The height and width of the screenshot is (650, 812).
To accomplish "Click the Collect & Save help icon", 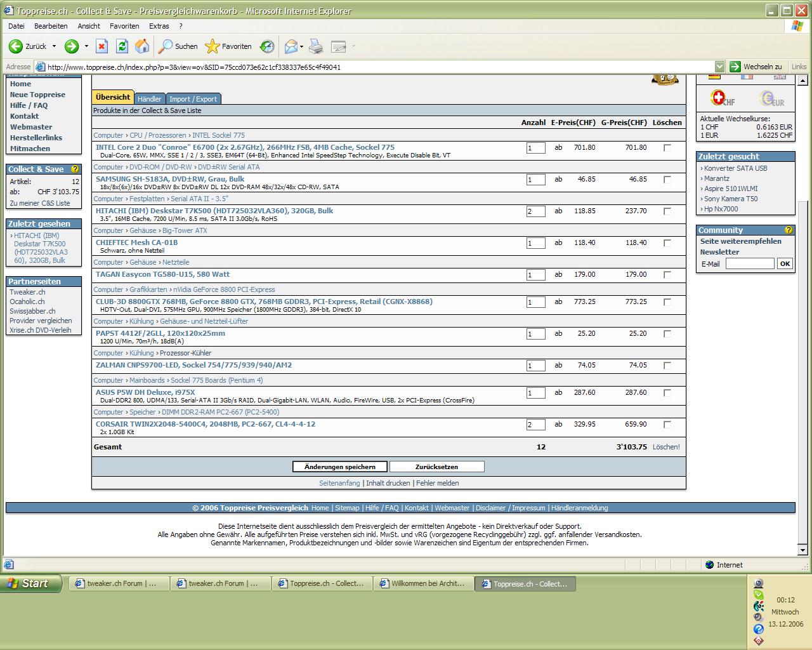I will 75,169.
